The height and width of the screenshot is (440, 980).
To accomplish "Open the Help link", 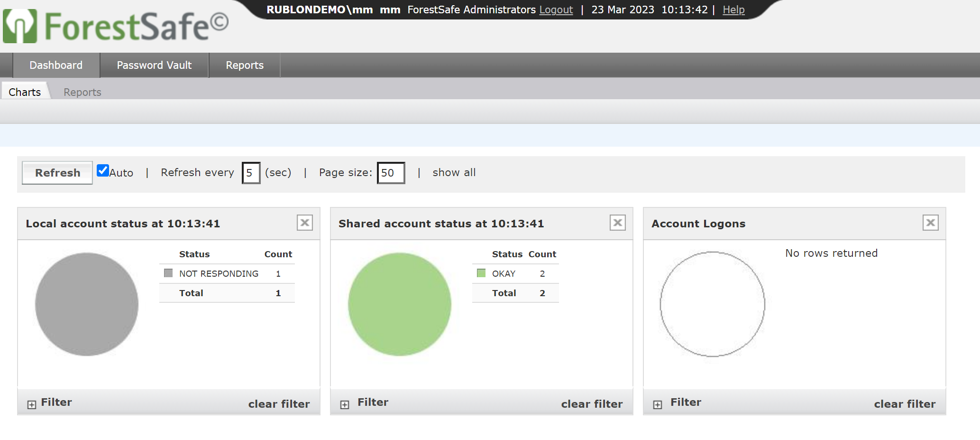I will [733, 9].
